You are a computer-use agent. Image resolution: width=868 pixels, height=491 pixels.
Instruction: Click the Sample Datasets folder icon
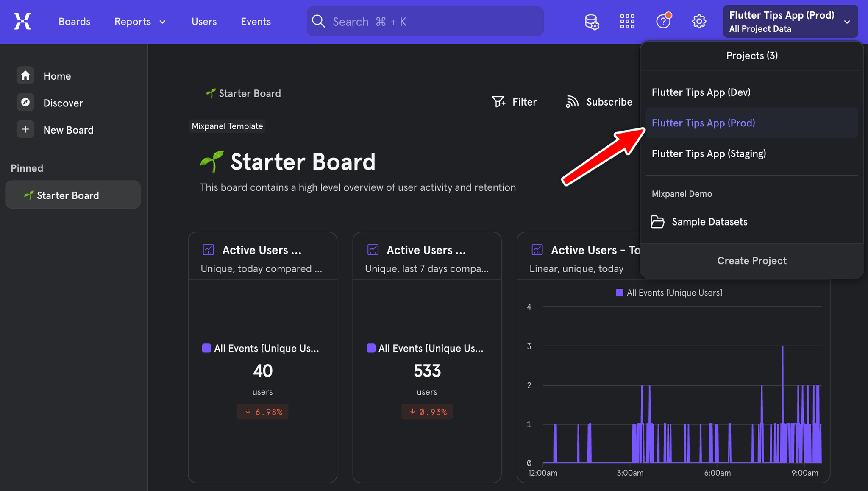[657, 222]
